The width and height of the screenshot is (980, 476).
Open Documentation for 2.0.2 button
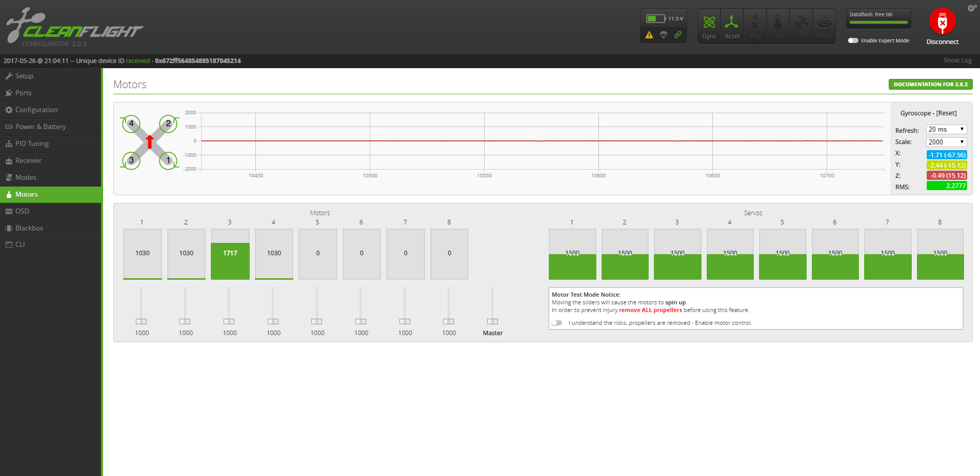(x=930, y=85)
